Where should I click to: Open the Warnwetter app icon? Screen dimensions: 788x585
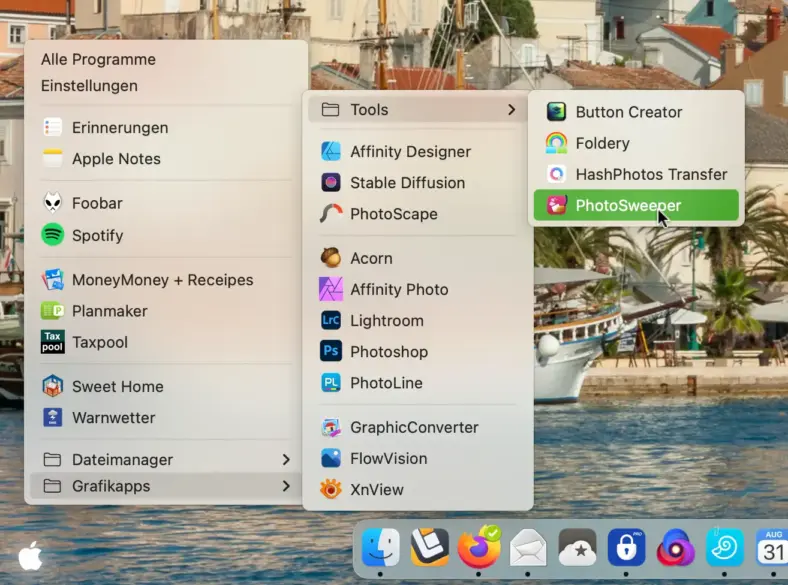pos(53,418)
